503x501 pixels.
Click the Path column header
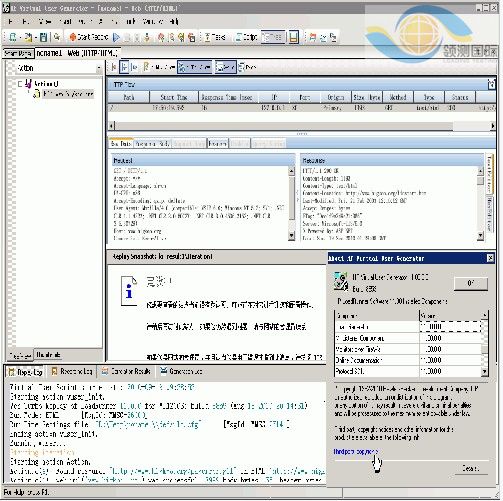(129, 97)
